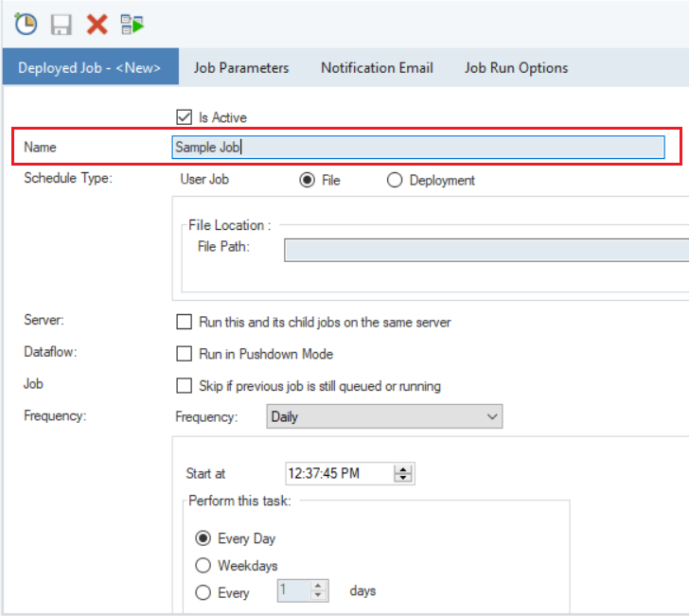Click the days interval spinner arrows
Image resolution: width=689 pixels, height=616 pixels.
coord(319,591)
